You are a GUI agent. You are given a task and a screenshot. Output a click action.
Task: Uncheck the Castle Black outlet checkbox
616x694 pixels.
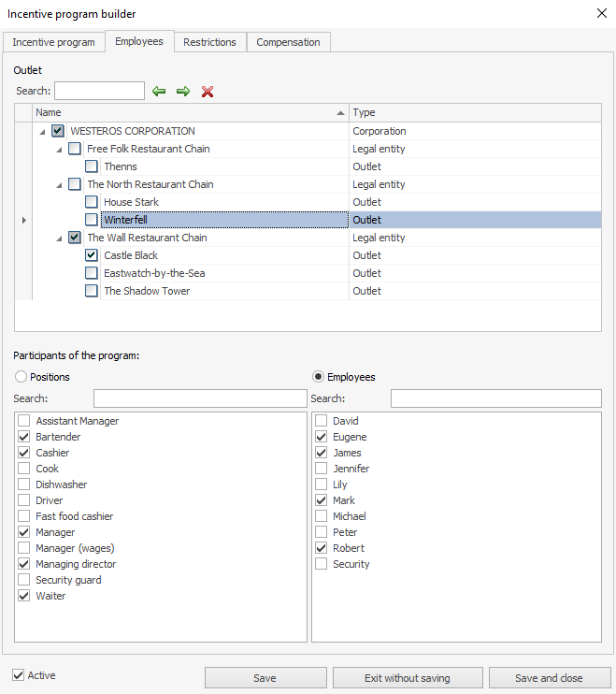pos(92,255)
